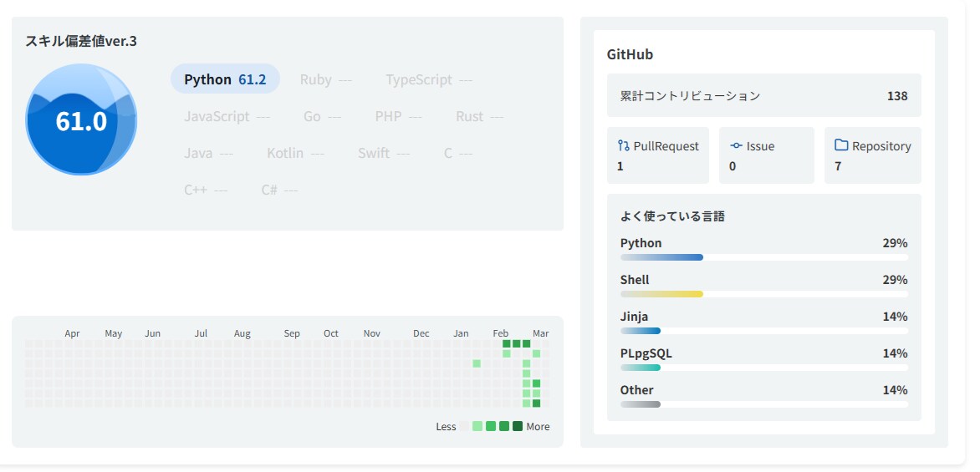This screenshot has width=980, height=472.
Task: Click the Feb month label
Action: coord(501,333)
